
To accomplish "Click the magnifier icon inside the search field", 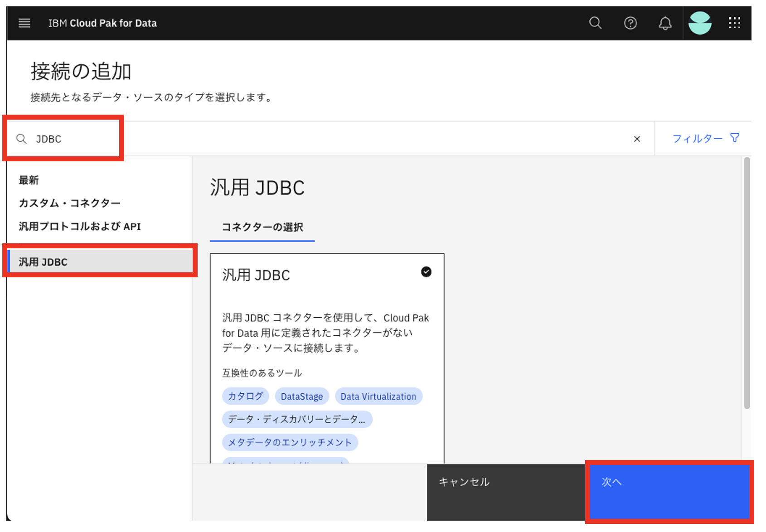I will (21, 139).
